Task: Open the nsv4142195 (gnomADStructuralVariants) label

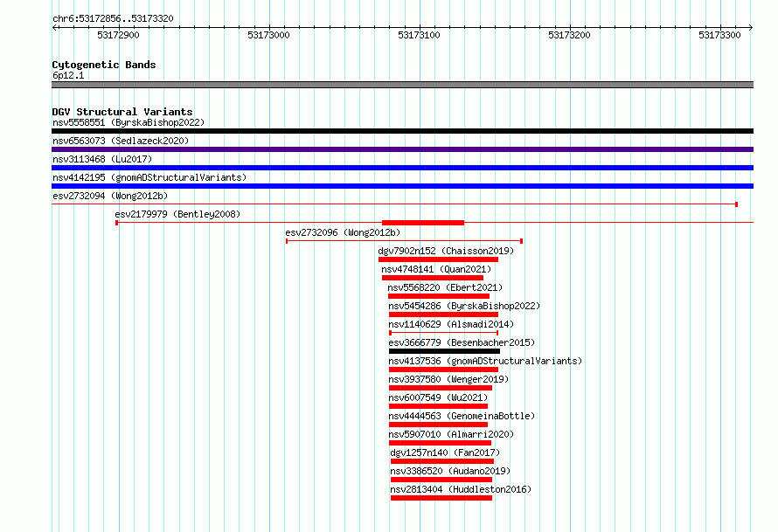Action: click(149, 177)
